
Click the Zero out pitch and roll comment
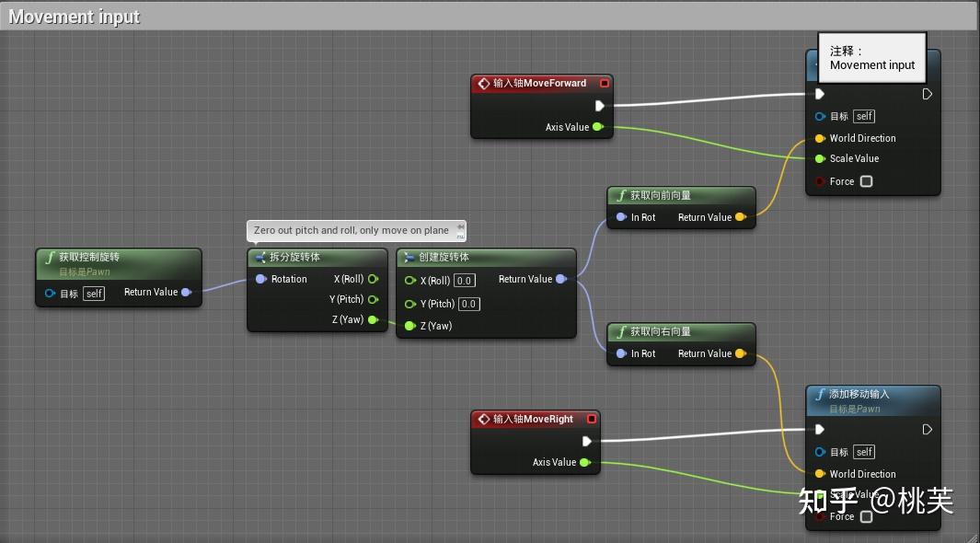click(x=356, y=230)
